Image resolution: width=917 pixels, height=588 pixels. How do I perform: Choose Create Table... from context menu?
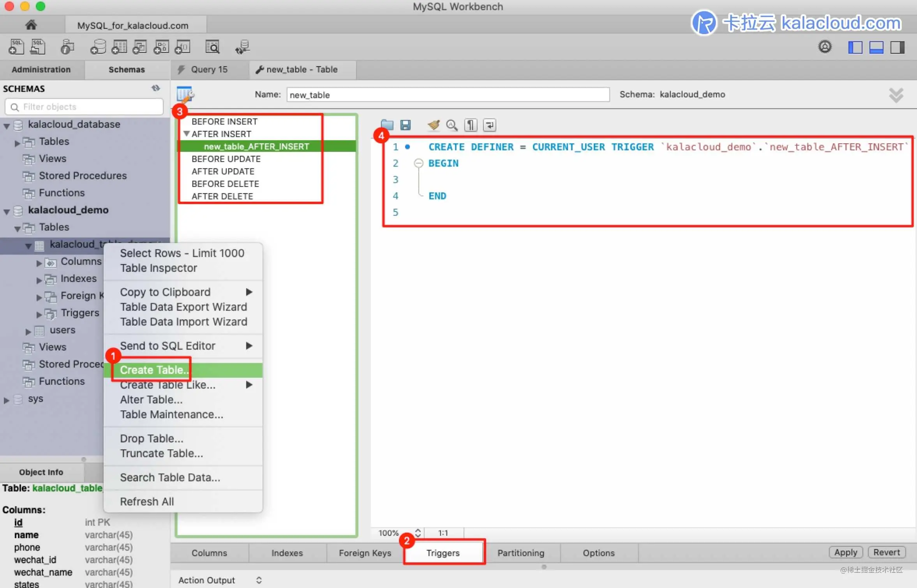point(183,370)
